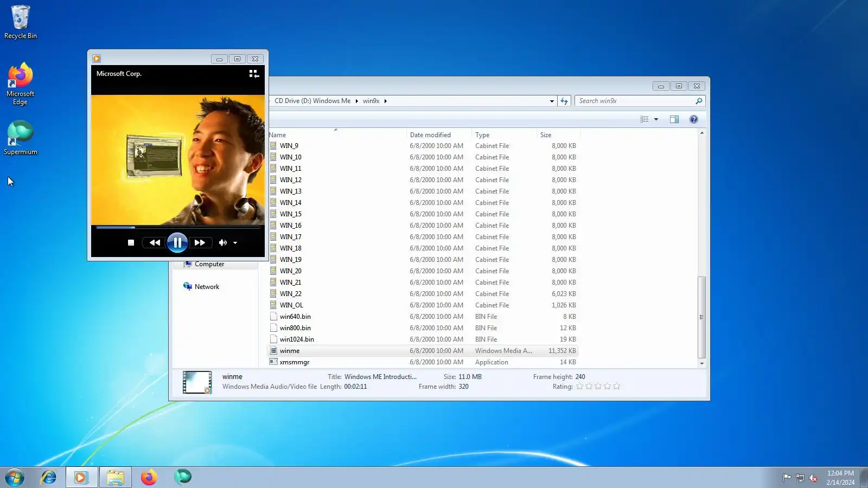
Task: Click the WIN_22 file icon
Action: pos(273,294)
